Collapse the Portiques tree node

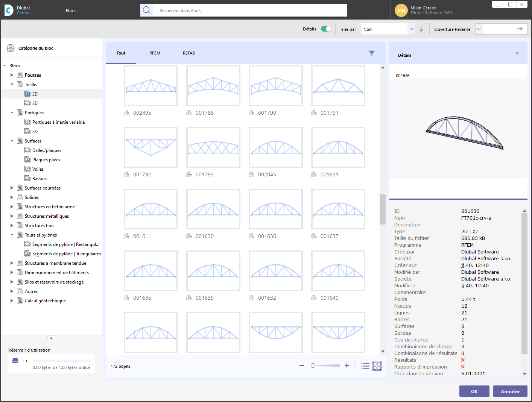coord(12,113)
